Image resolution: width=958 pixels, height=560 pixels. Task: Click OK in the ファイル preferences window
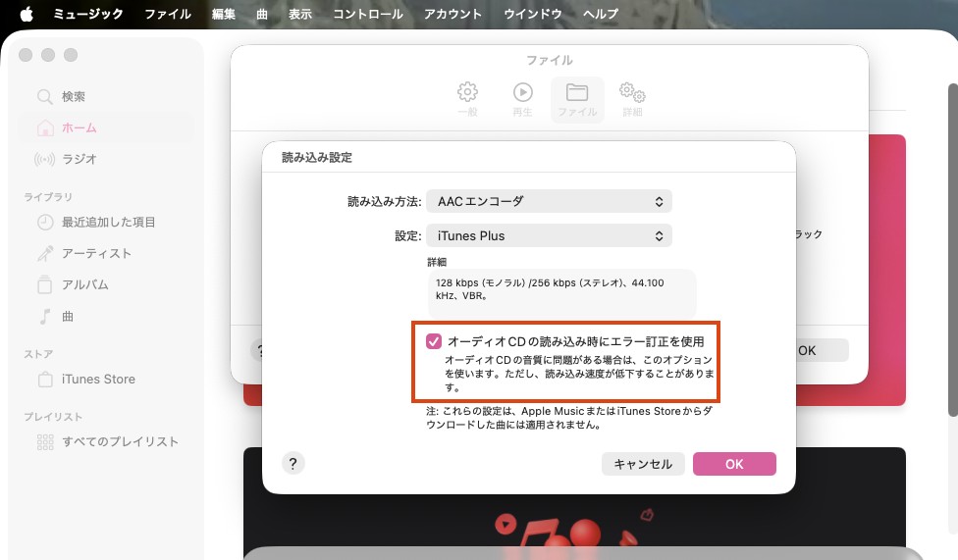[822, 350]
